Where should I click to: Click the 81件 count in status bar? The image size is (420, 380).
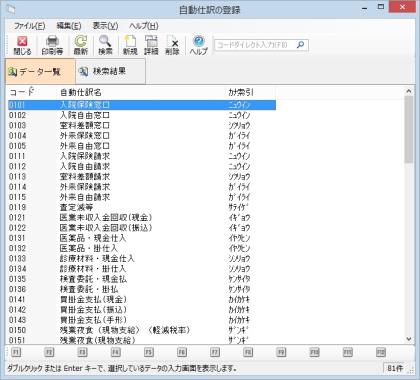(x=395, y=368)
